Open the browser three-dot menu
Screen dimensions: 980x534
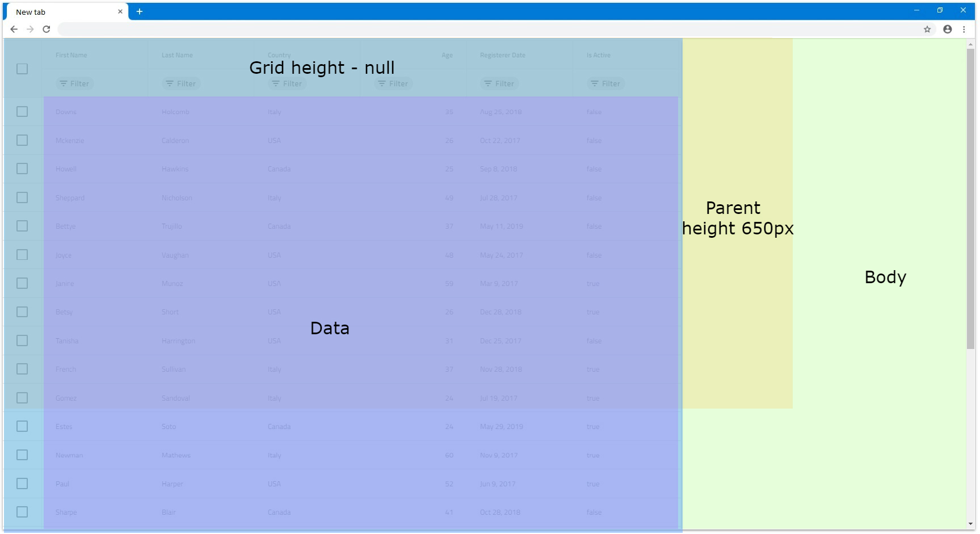[964, 30]
